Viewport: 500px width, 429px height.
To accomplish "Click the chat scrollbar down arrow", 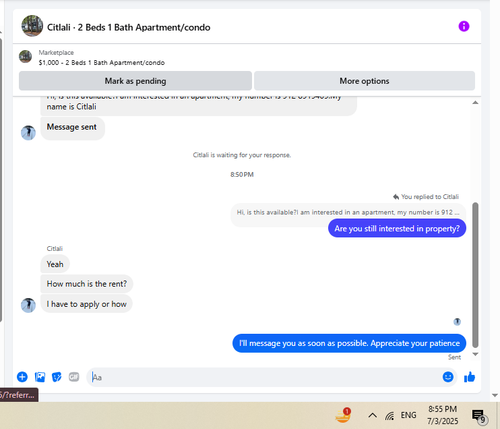I will [475, 354].
